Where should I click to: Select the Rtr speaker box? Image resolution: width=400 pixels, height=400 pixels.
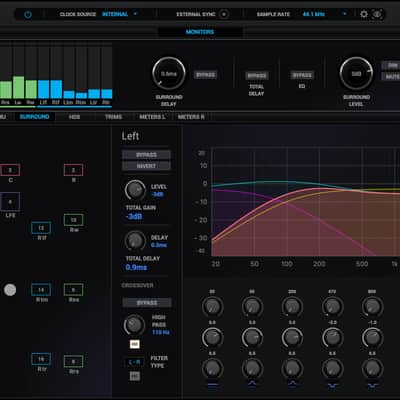pyautogui.click(x=41, y=359)
